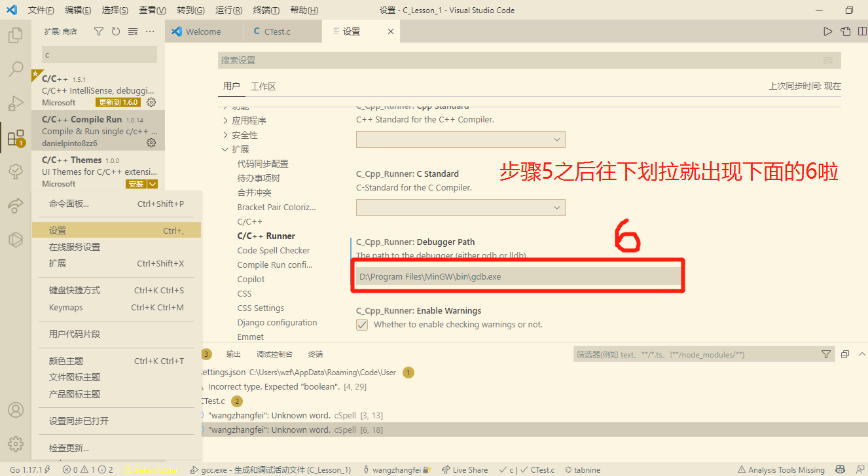The image size is (868, 476).
Task: Toggle the Enable Warnings checkbox
Action: pos(362,325)
